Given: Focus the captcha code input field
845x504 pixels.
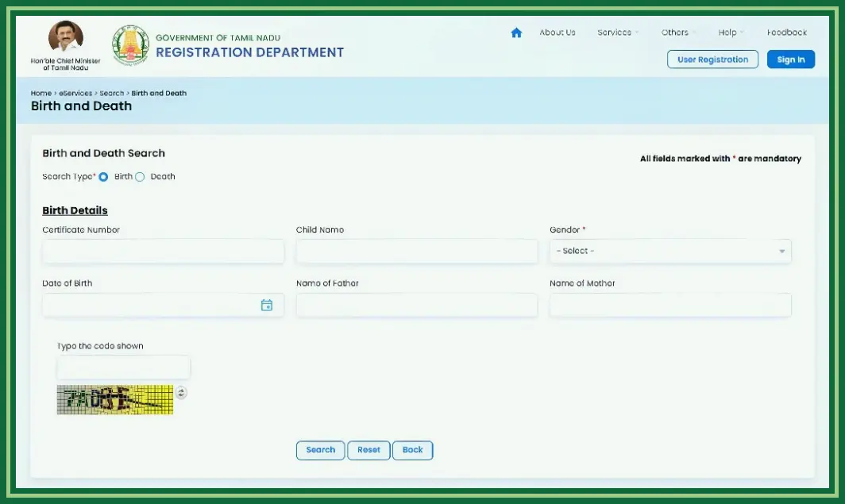Looking at the screenshot, I should point(123,367).
